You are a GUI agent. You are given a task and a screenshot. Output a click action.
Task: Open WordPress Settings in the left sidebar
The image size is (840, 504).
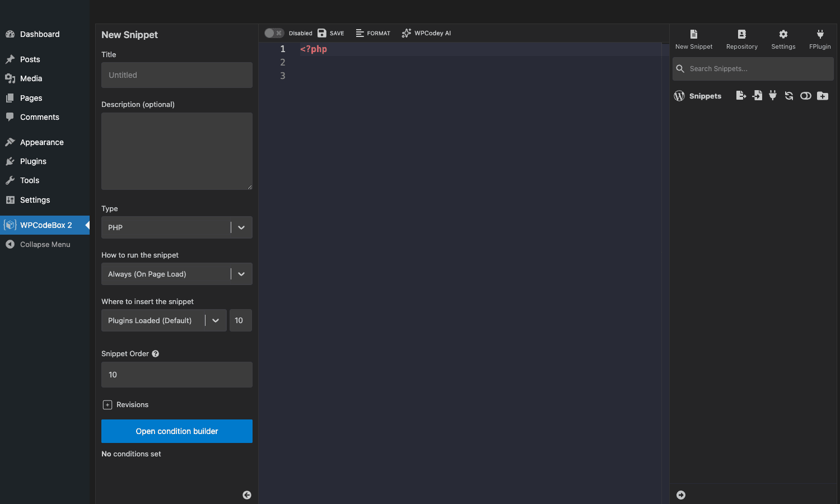pos(45,200)
